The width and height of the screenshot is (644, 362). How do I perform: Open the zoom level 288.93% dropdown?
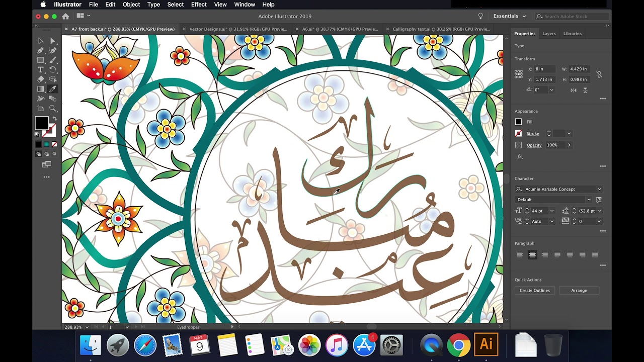pyautogui.click(x=87, y=327)
